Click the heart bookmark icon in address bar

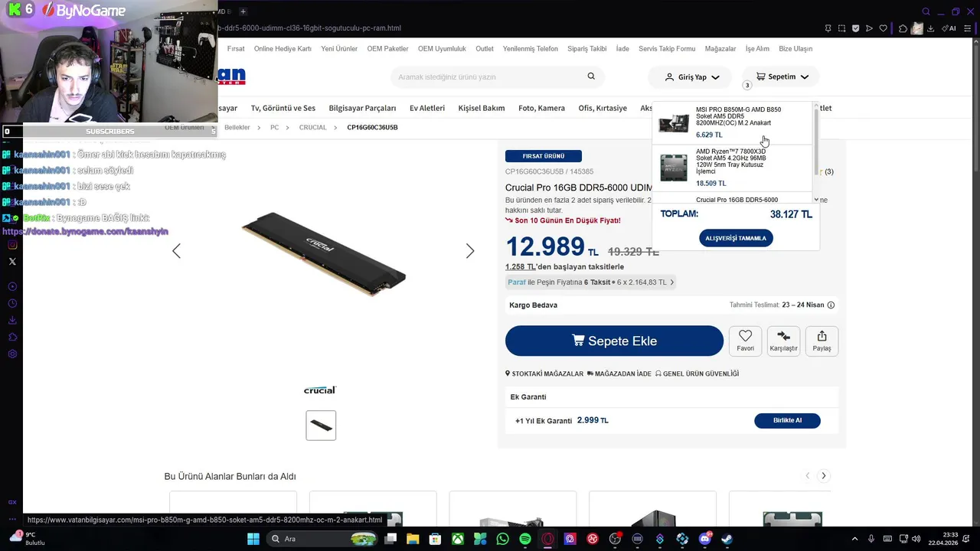(x=883, y=28)
